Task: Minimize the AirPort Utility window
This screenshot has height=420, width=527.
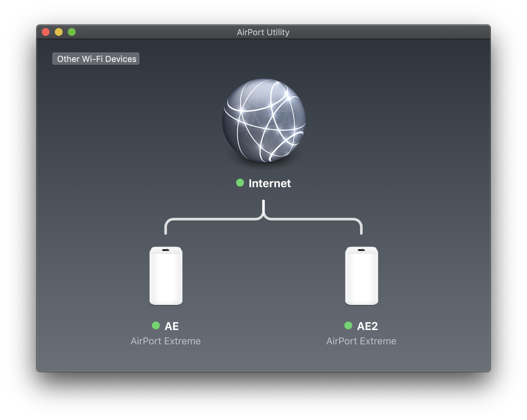Action: pyautogui.click(x=59, y=32)
